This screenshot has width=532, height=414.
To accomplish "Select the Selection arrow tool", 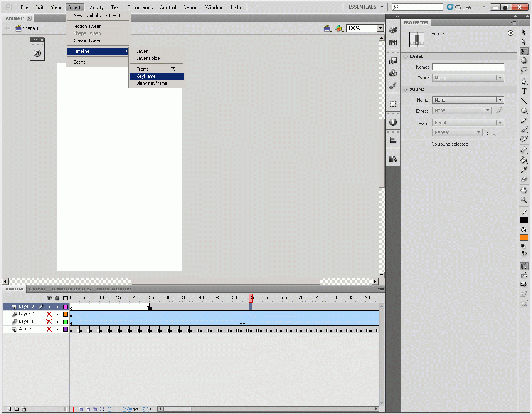I will pyautogui.click(x=524, y=32).
